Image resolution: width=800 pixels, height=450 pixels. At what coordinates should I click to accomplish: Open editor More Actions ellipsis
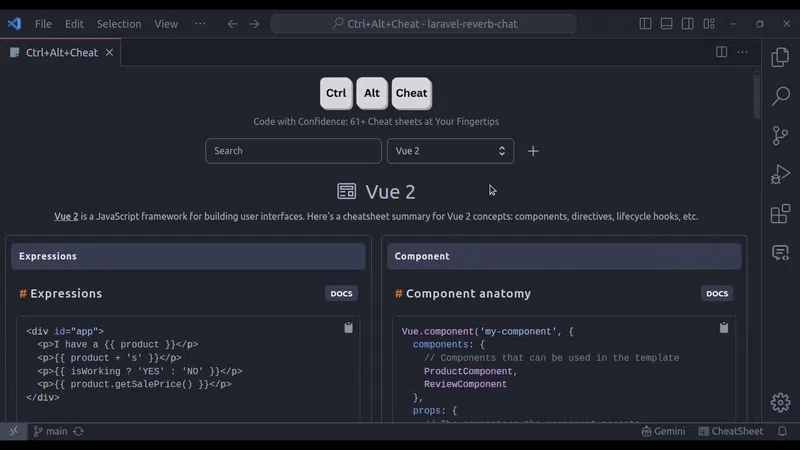pyautogui.click(x=742, y=52)
